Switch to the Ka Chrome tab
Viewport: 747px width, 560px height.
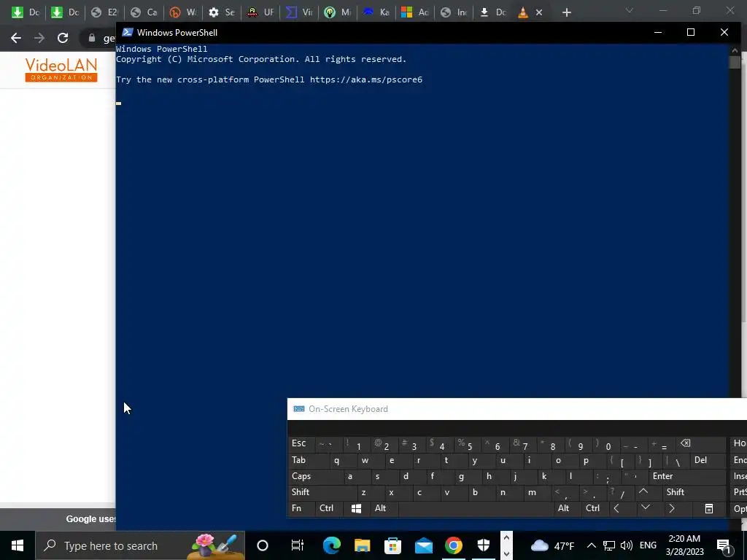click(x=377, y=12)
